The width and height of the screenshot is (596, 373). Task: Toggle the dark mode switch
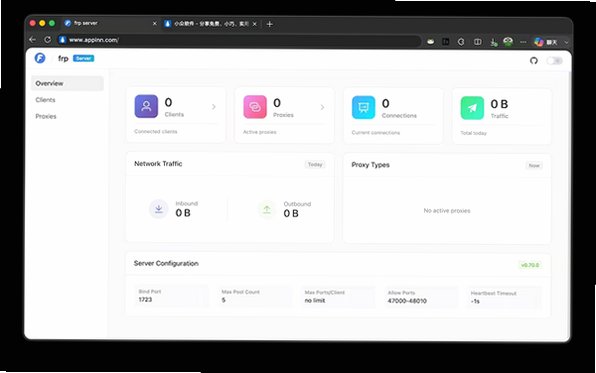(x=555, y=61)
